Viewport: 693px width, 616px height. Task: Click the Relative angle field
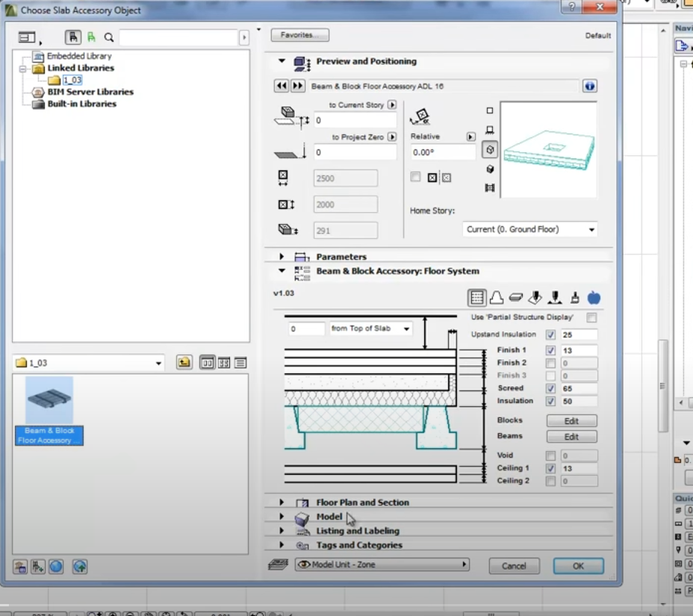[443, 152]
